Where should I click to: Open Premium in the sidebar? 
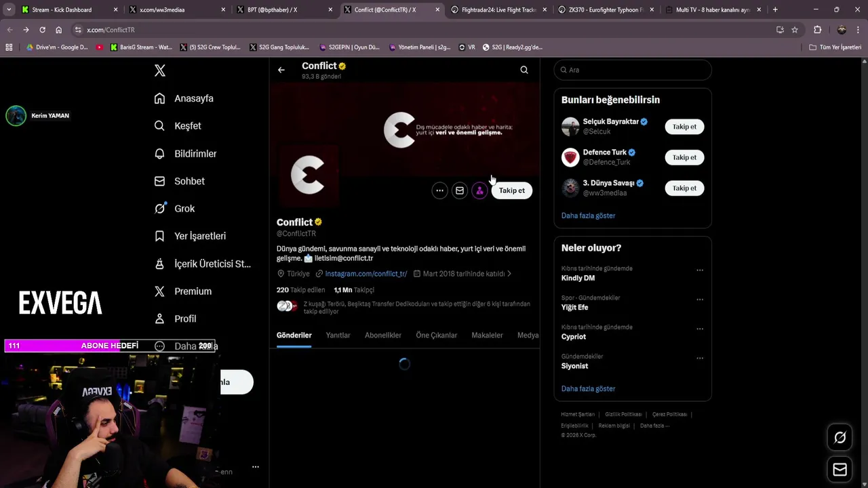(x=183, y=291)
